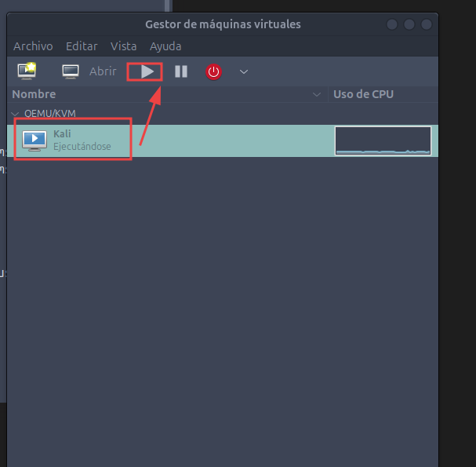
Task: Close the Gestor de máquinas virtuales window
Action: [x=425, y=24]
